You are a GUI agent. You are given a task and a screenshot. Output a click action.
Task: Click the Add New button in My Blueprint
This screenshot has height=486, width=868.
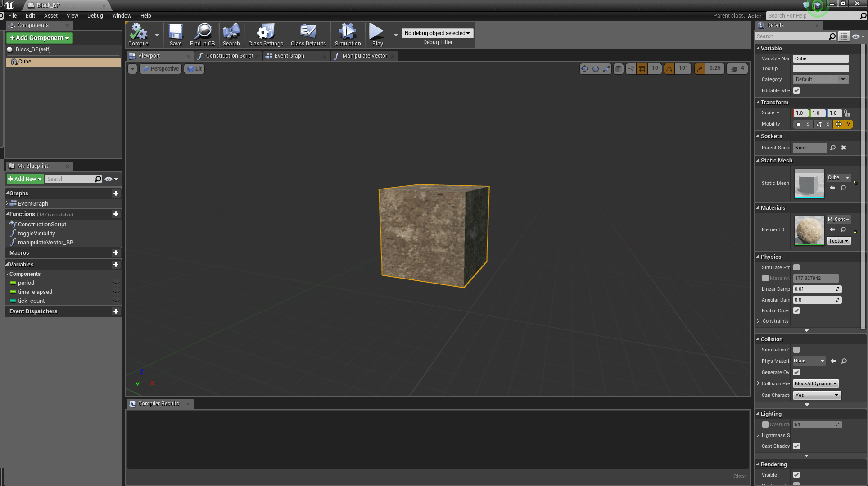(x=25, y=179)
